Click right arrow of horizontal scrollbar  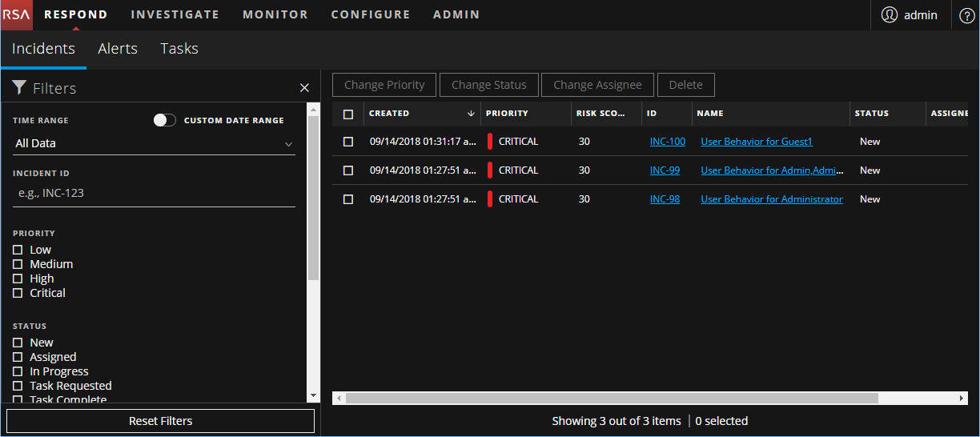[962, 398]
